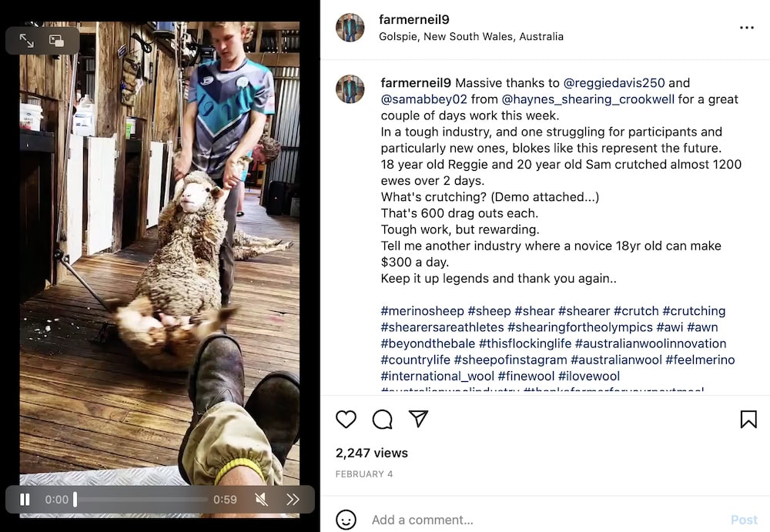Open the farmerneil9 profile picture in the header
Screen dimensions: 770x532
pyautogui.click(x=350, y=28)
